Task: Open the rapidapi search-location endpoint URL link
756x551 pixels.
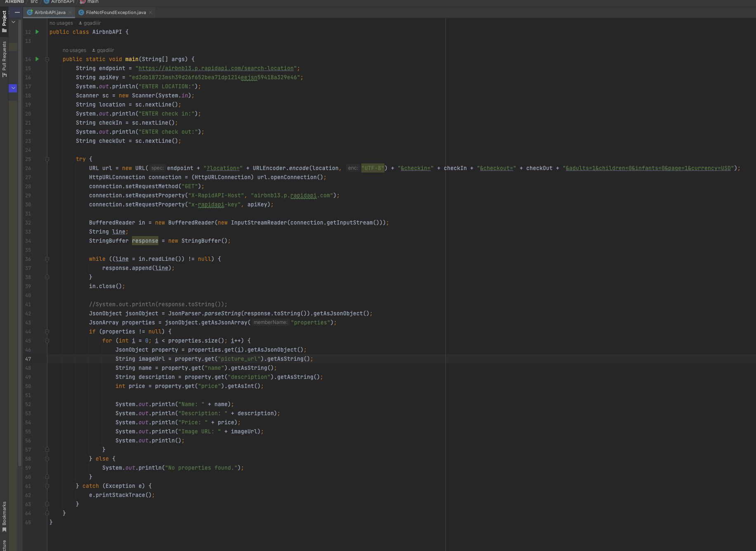Action: point(216,69)
